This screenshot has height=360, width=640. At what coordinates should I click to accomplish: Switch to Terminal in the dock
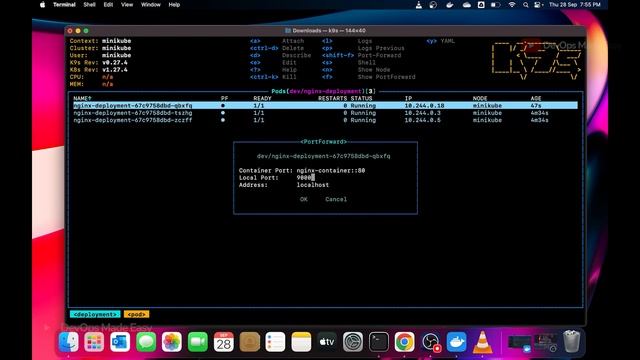[379, 342]
